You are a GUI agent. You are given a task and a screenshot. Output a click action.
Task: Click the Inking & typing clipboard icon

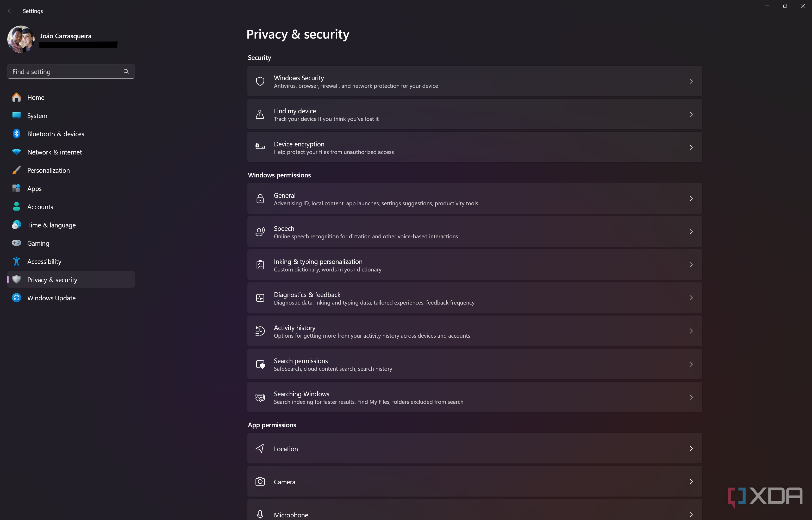tap(260, 265)
